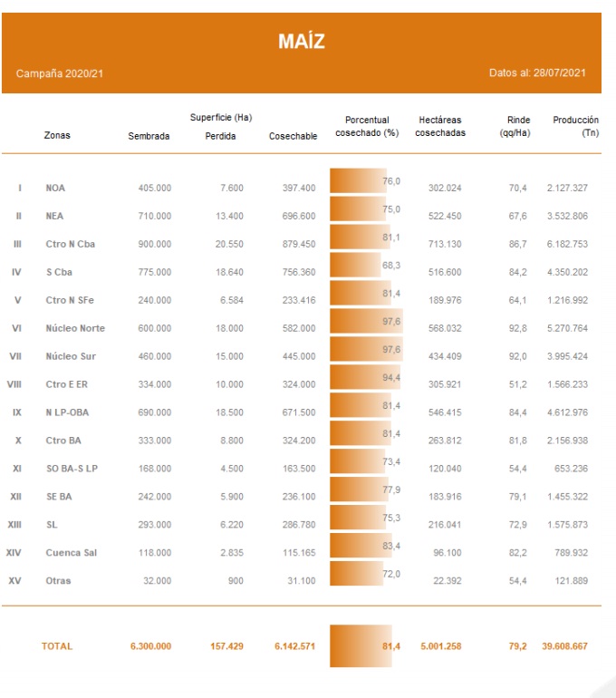This screenshot has width=616, height=698.
Task: Select the Núcleo Sur zone name
Action: tap(68, 356)
